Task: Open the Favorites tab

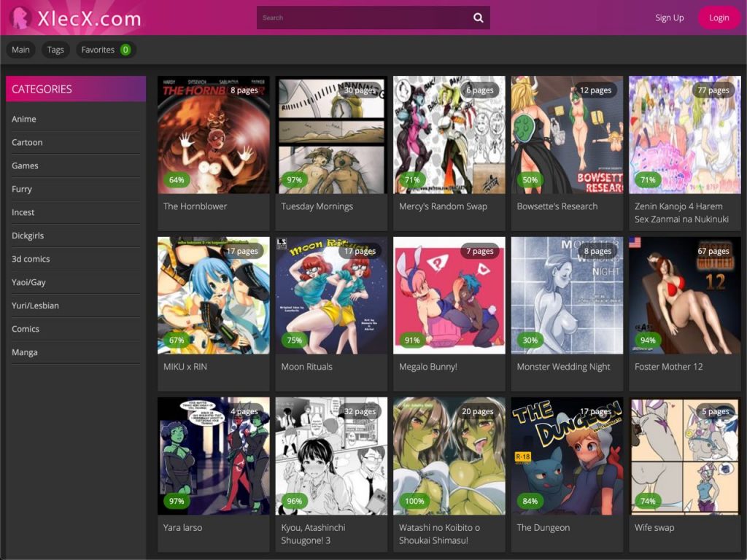Action: point(106,50)
